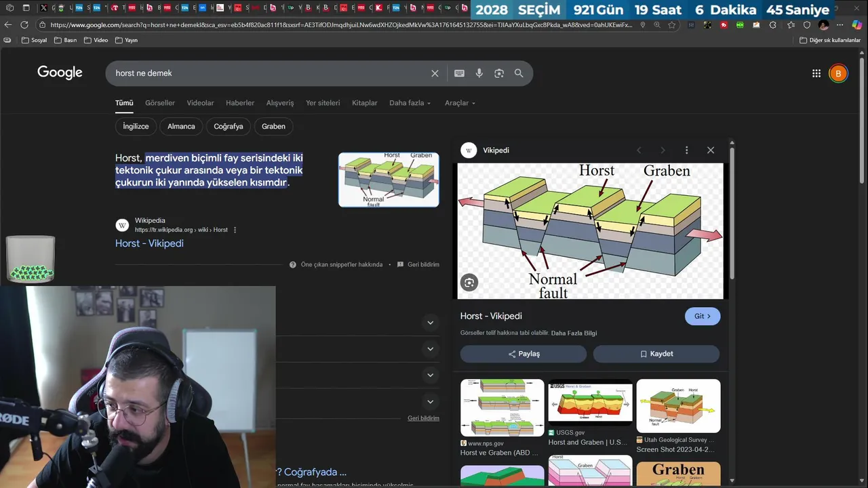Viewport: 868px width, 488px height.
Task: Open Diğer sık kullanılanlar folder
Action: (x=830, y=40)
